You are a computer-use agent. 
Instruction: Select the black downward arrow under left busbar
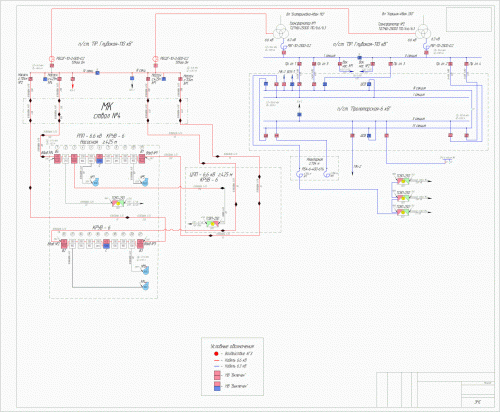(x=132, y=88)
